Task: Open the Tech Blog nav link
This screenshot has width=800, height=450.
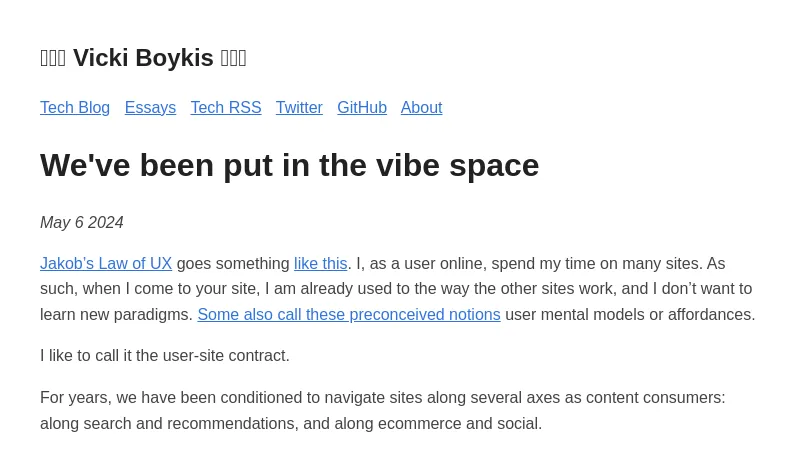Action: pos(75,108)
